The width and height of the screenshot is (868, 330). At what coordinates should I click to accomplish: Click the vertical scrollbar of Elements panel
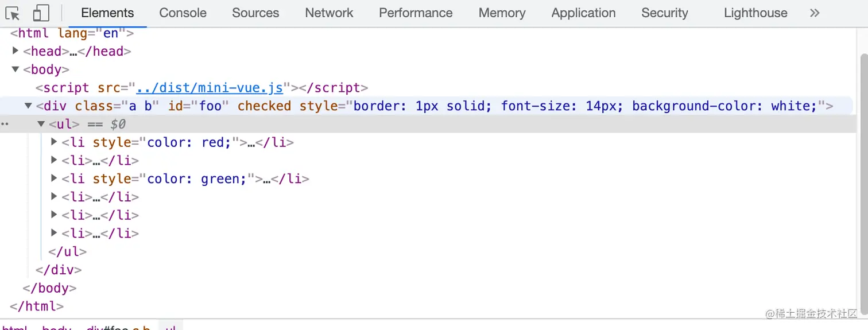click(863, 172)
